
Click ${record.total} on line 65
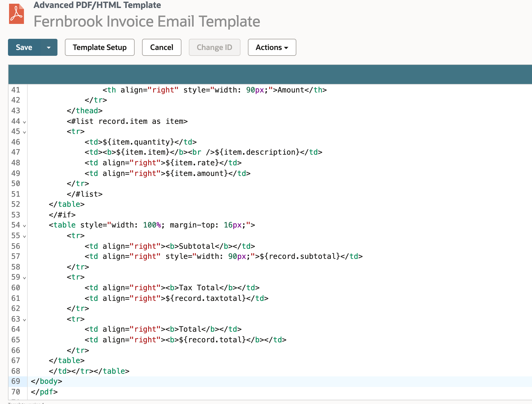click(x=213, y=340)
